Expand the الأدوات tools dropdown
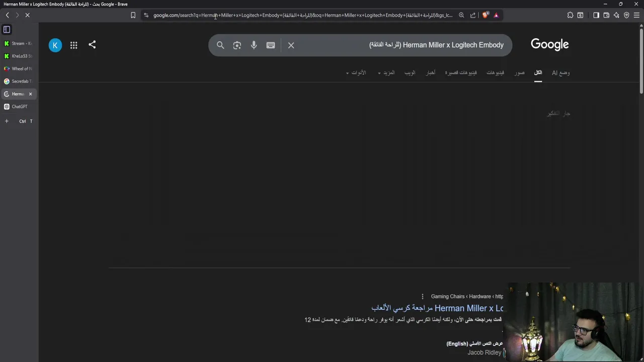The height and width of the screenshot is (362, 644). point(356,73)
